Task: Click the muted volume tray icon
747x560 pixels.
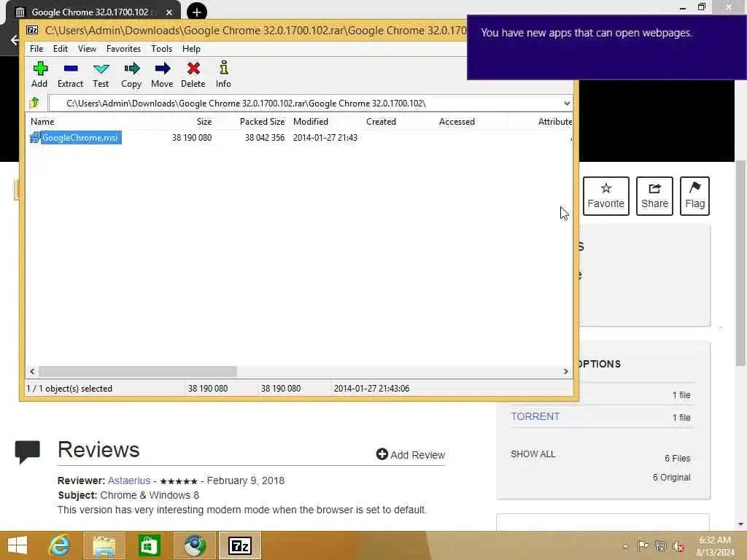Action: coord(678,545)
